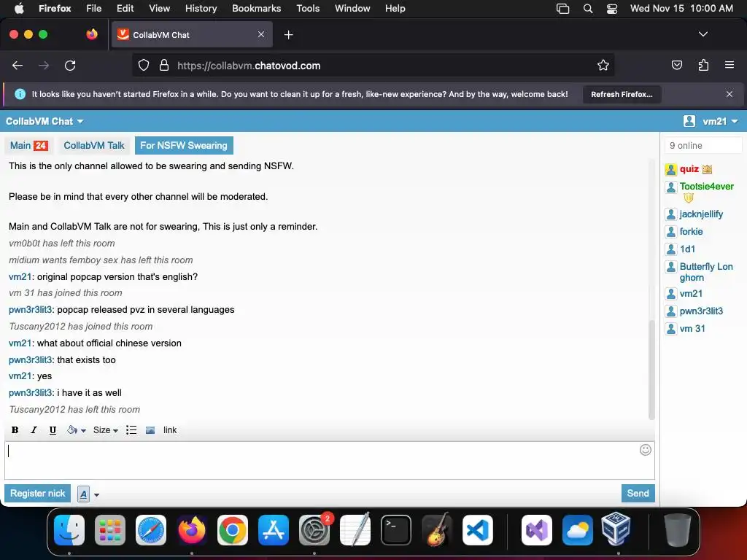Close the CollabVM Chat browser tab

(261, 34)
